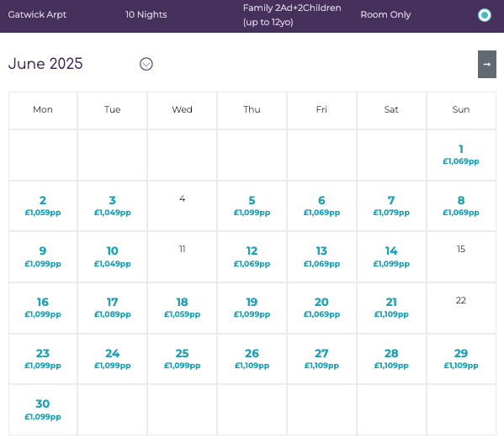Select June 1 at £1,069pp
Viewport: 504px width, 443px height.
(461, 155)
